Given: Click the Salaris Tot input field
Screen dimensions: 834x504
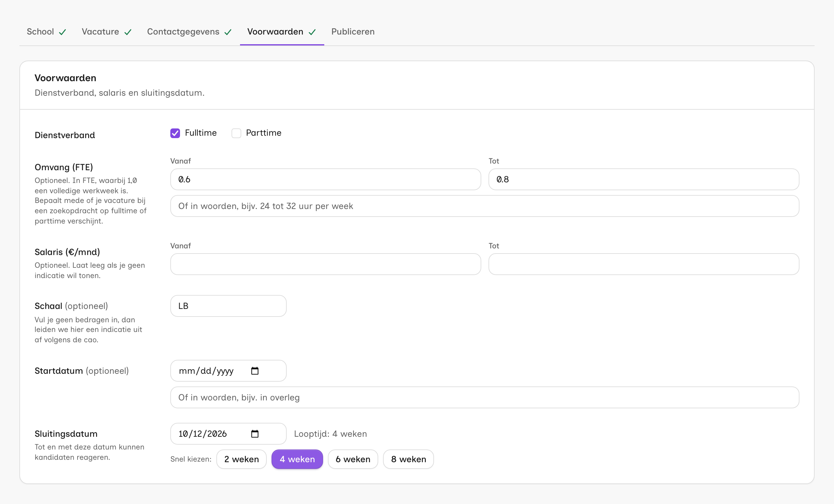Looking at the screenshot, I should (x=644, y=264).
